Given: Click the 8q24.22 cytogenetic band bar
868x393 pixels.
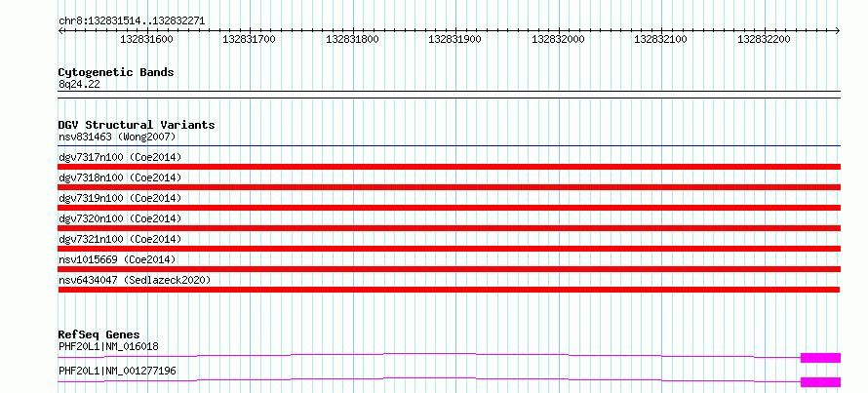Looking at the screenshot, I should [449, 94].
